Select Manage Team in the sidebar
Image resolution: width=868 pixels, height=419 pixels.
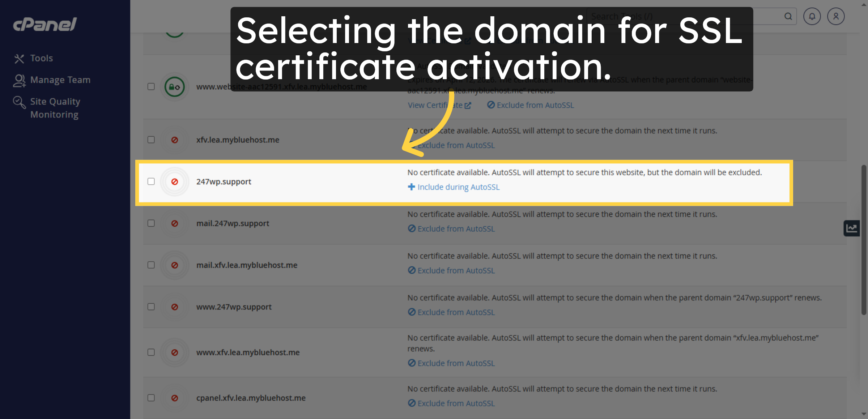(60, 80)
